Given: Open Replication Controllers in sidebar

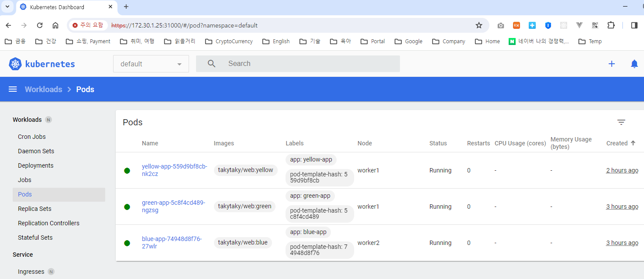Looking at the screenshot, I should tap(48, 223).
